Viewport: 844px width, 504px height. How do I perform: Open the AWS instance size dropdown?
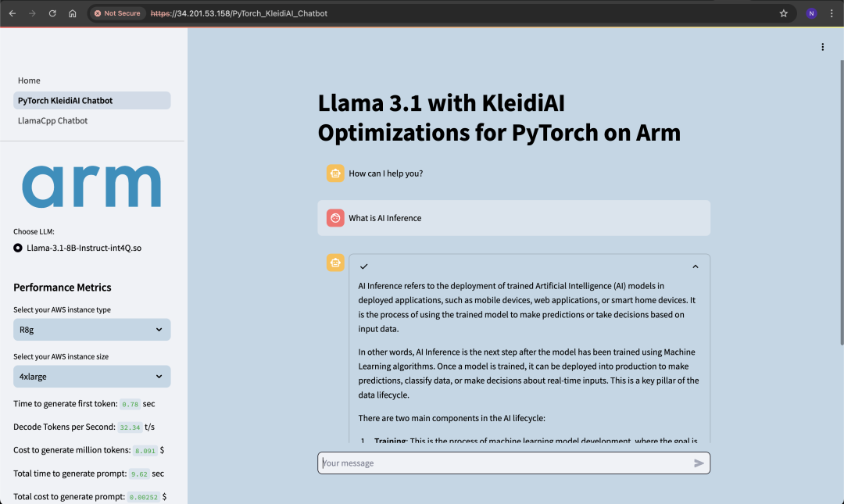pyautogui.click(x=91, y=377)
